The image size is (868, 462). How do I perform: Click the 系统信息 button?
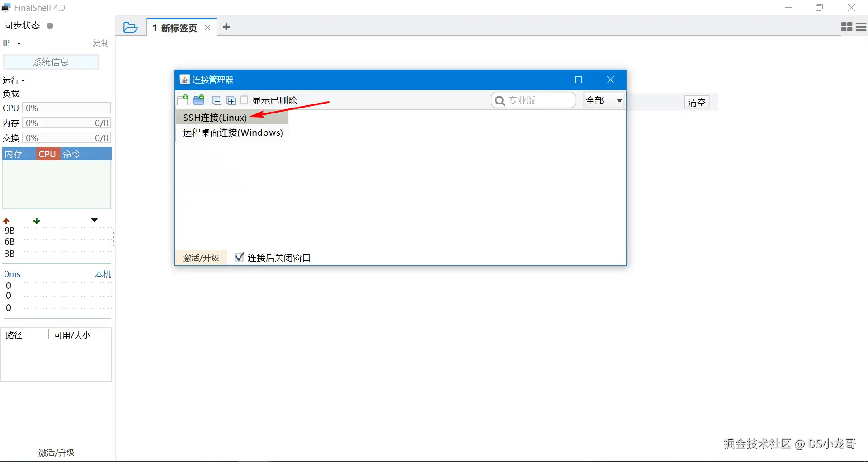[51, 62]
